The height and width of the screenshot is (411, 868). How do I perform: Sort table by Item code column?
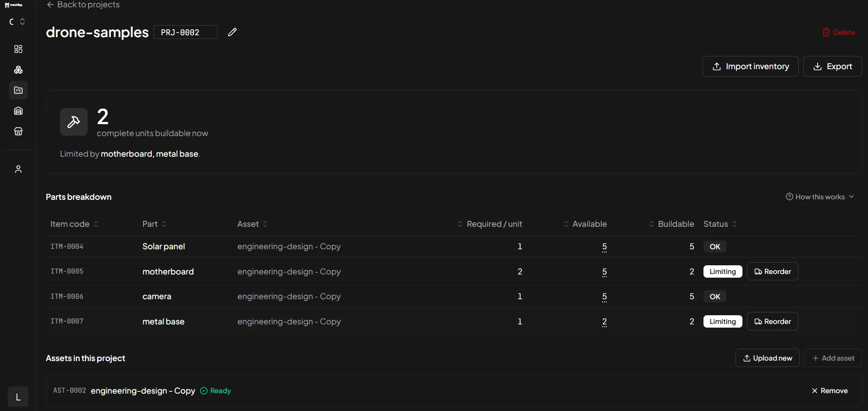point(74,224)
